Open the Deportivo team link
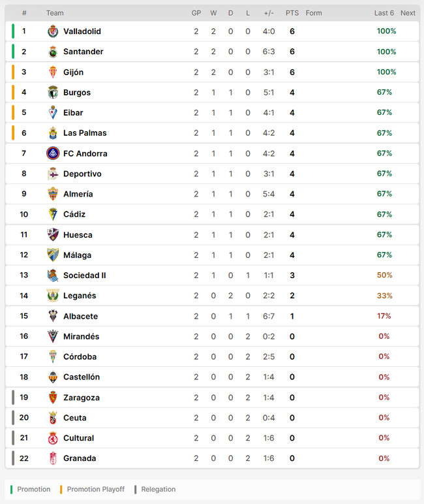The height and width of the screenshot is (504, 424). click(x=82, y=174)
